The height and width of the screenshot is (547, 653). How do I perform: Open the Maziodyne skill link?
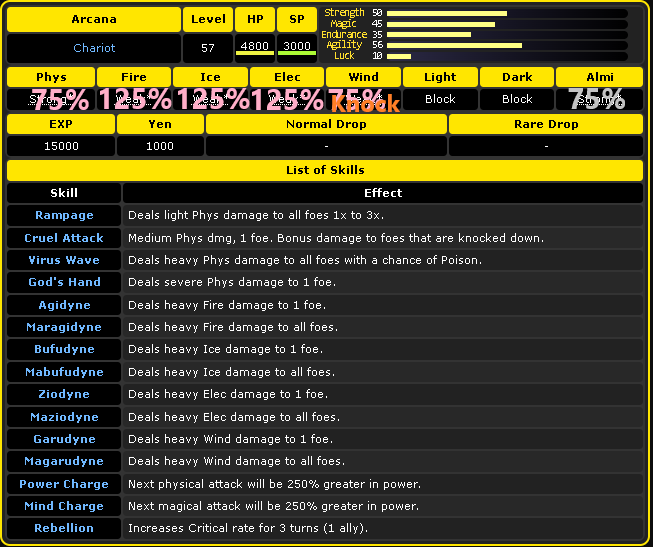point(64,417)
